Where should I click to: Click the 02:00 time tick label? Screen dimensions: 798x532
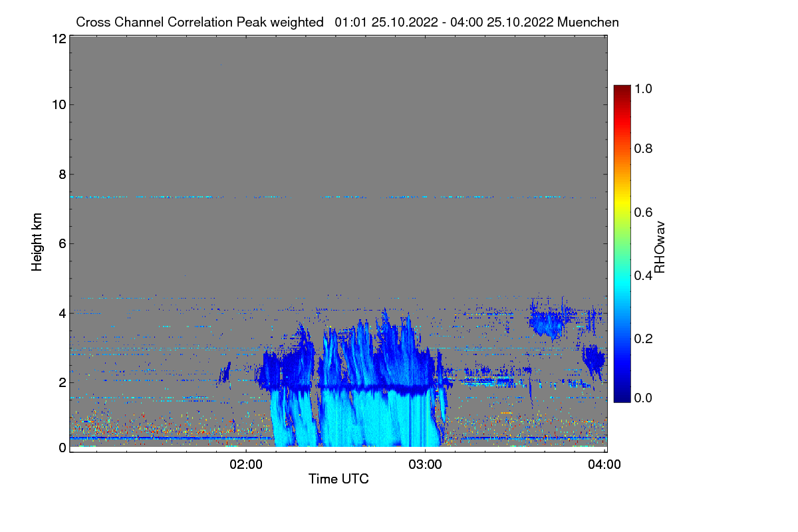pos(246,464)
